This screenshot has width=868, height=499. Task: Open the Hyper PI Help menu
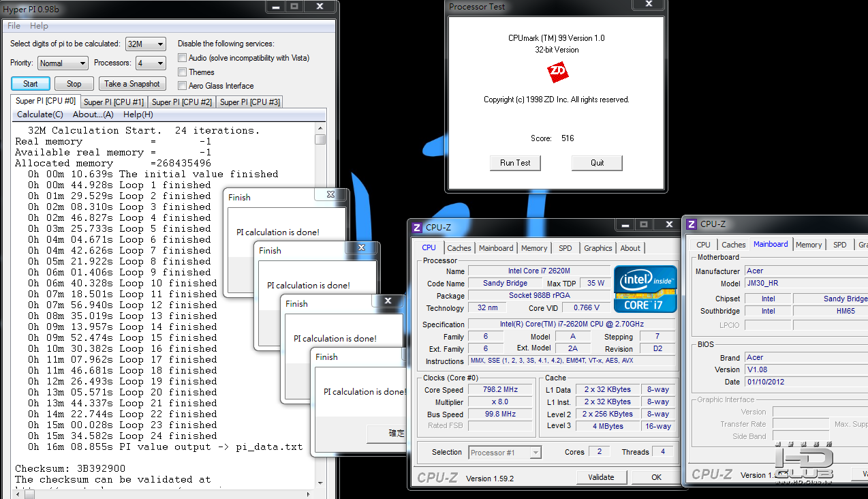click(x=39, y=26)
